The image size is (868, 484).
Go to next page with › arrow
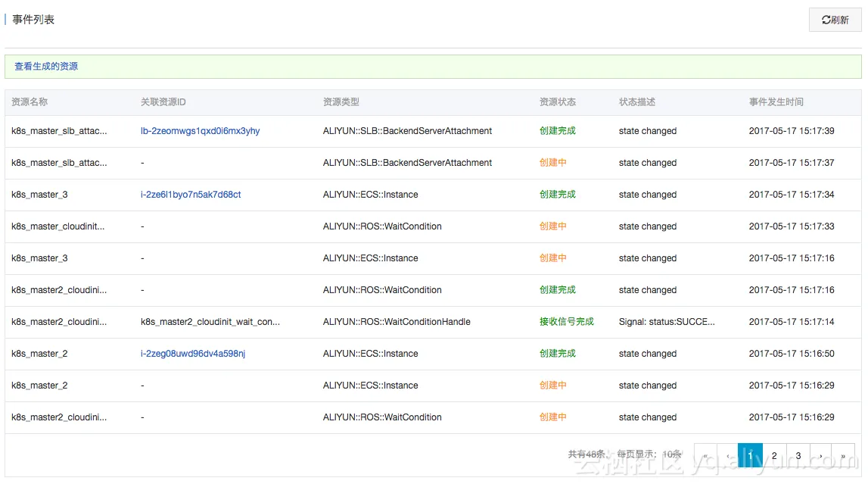click(821, 455)
